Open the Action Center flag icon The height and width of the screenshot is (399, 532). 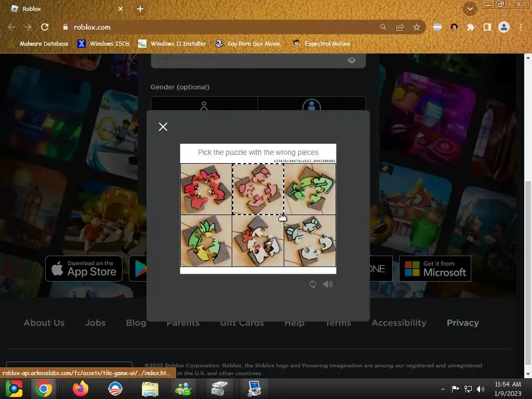click(455, 389)
